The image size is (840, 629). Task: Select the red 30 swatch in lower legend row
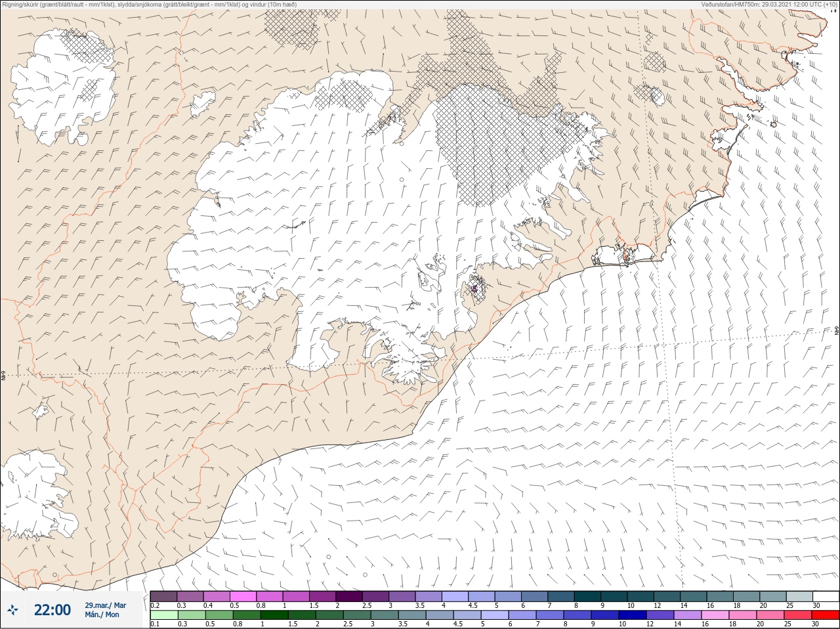826,615
